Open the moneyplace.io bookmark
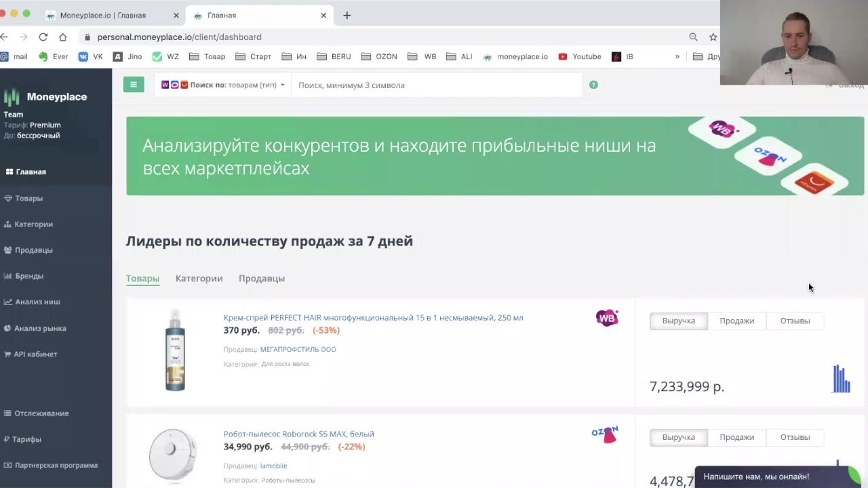 click(515, 57)
